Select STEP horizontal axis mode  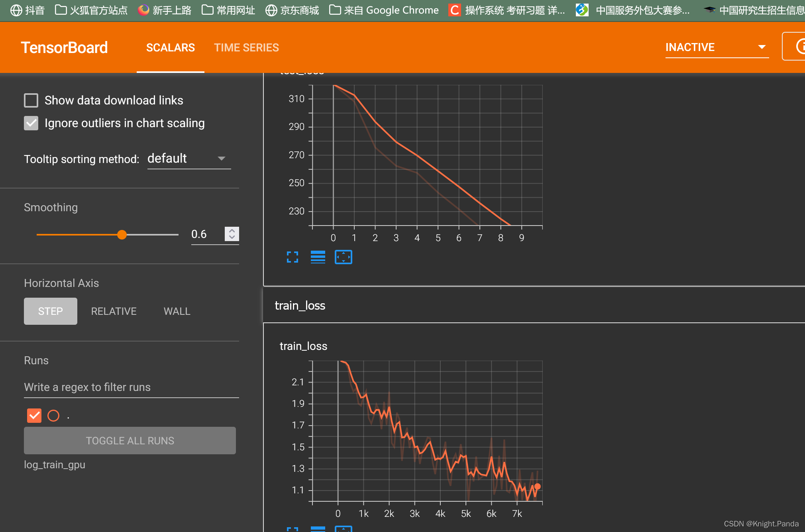51,311
